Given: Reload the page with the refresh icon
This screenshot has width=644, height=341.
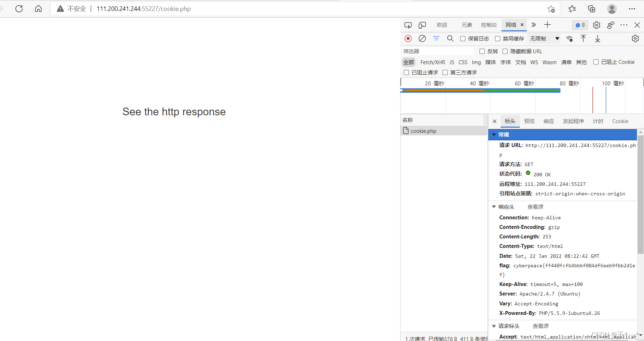Looking at the screenshot, I should click(19, 9).
